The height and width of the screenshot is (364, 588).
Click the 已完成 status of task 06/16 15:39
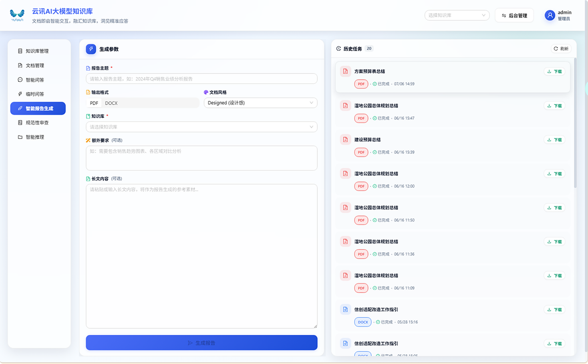[381, 152]
